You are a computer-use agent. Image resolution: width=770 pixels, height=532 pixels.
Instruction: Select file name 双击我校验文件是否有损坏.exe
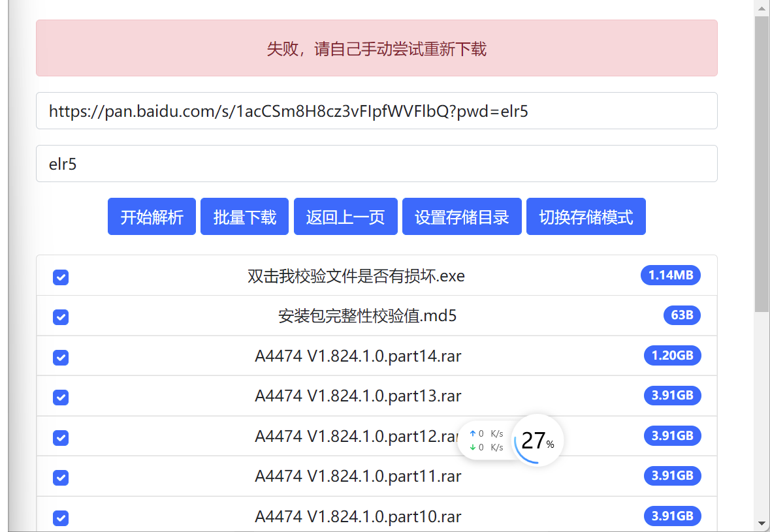click(356, 276)
